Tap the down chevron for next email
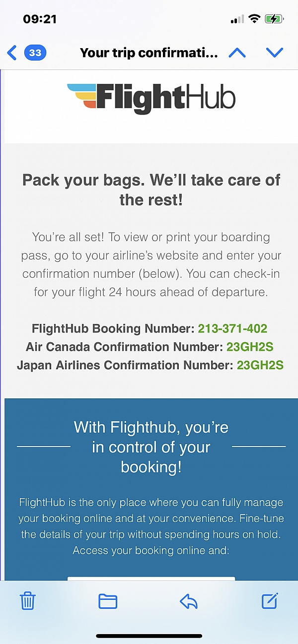This screenshot has width=298, height=644. tap(275, 53)
